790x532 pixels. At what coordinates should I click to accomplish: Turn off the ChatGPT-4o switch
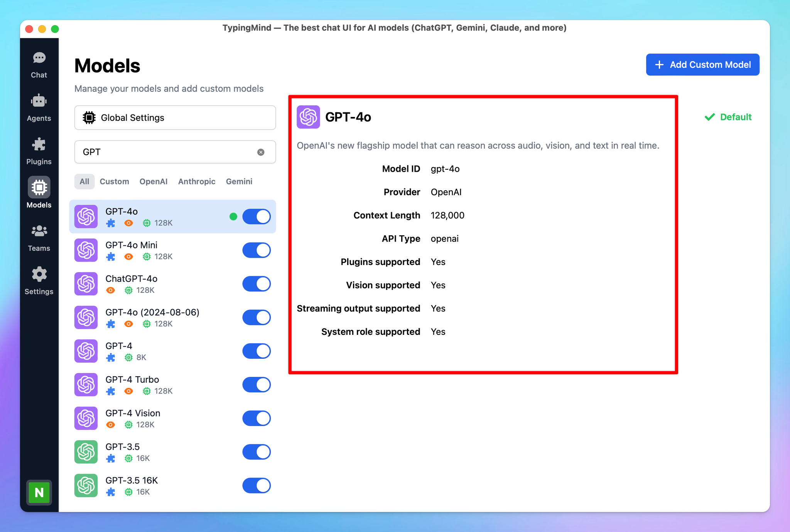(257, 284)
